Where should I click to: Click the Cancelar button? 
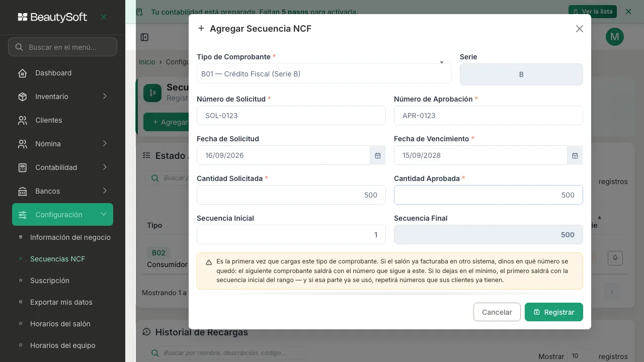click(x=497, y=312)
